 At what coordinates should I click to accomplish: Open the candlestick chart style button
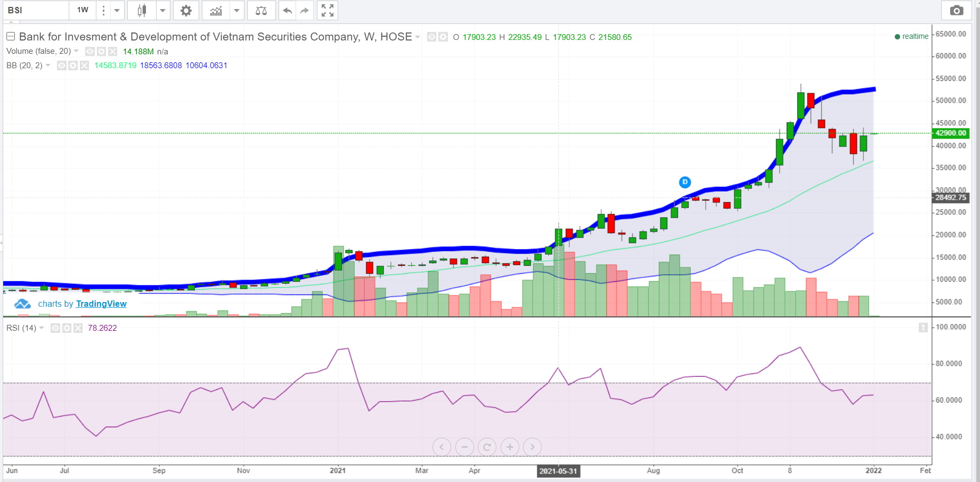point(142,11)
